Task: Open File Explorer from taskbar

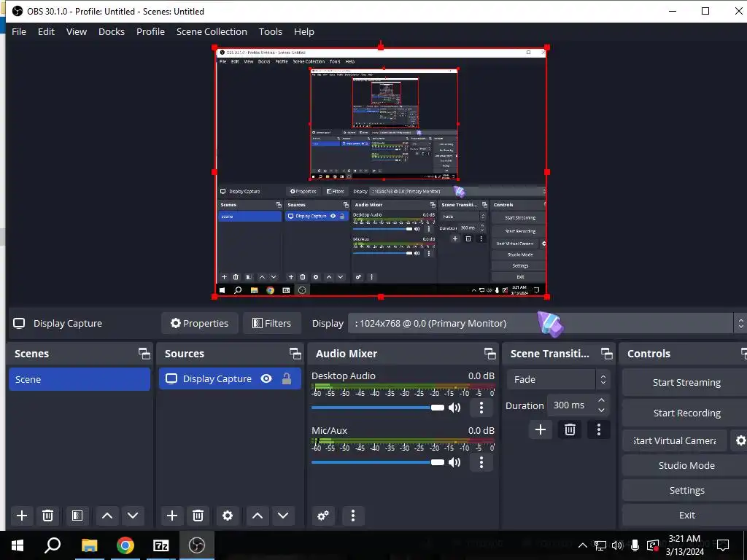Action: coord(89,545)
